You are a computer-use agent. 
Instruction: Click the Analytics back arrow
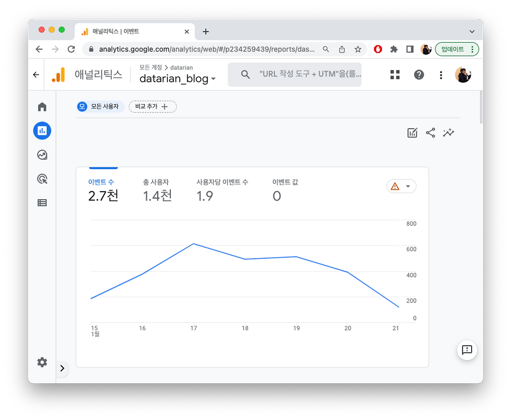tap(36, 75)
